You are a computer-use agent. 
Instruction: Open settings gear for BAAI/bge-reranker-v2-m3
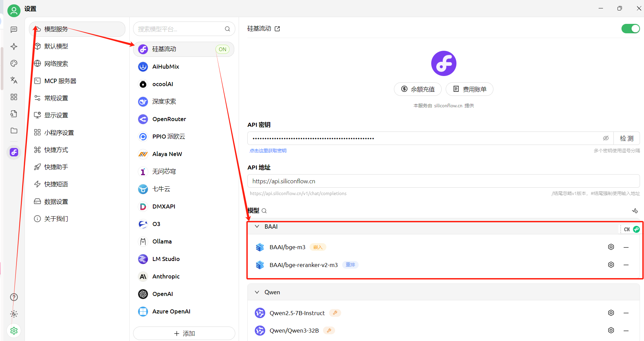pyautogui.click(x=611, y=265)
